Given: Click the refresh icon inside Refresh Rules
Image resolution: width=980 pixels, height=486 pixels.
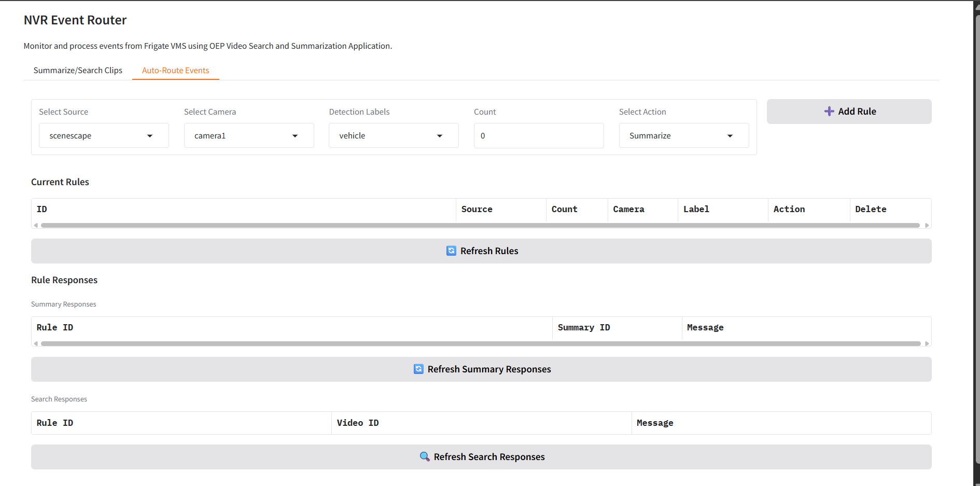Looking at the screenshot, I should tap(451, 251).
